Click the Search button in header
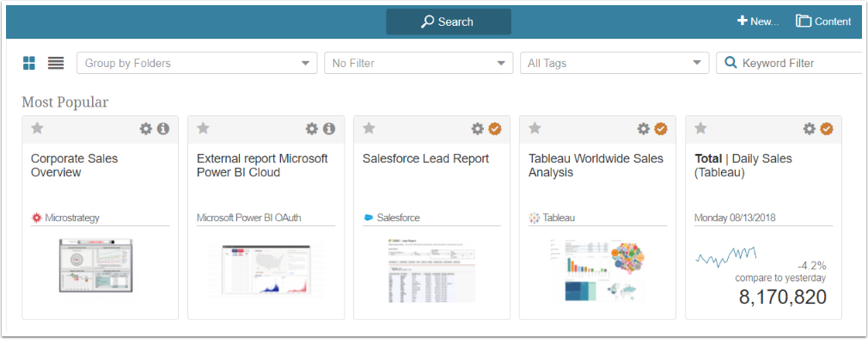Image resolution: width=868 pixels, height=339 pixels. click(449, 22)
